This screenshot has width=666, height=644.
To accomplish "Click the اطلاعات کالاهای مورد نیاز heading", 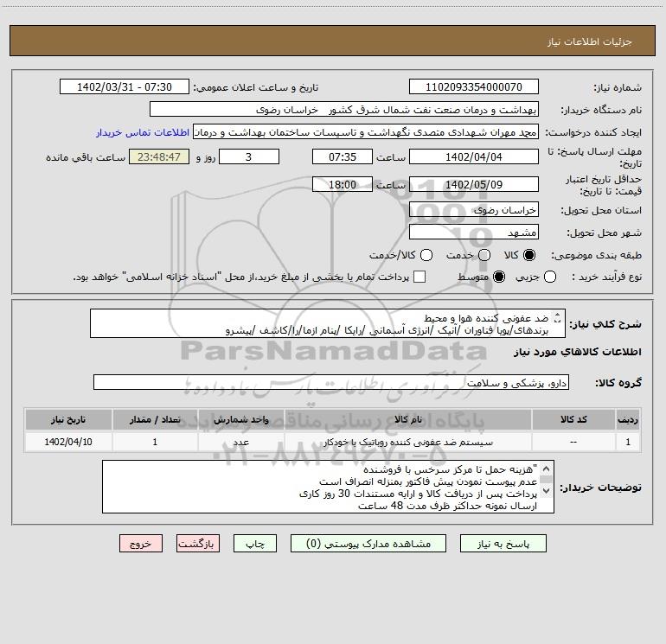I will tap(578, 352).
